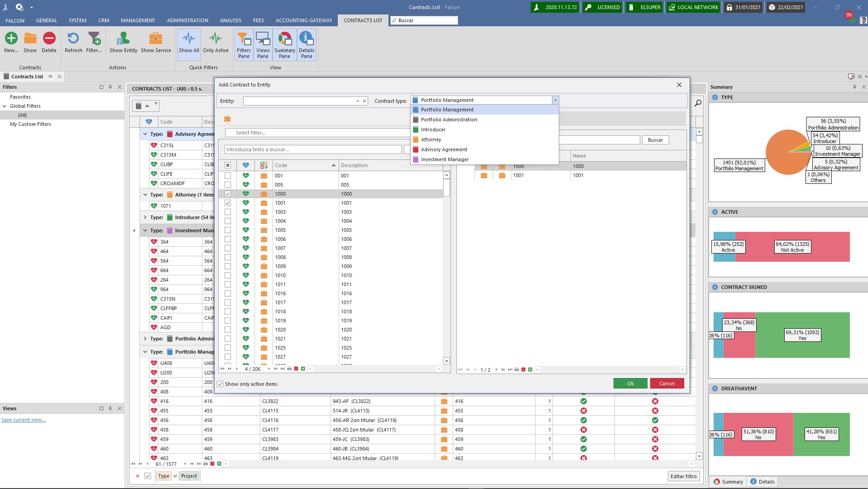Click the Introduzca texto a buscar field
Viewport: 868px width, 489px height.
pyautogui.click(x=313, y=149)
